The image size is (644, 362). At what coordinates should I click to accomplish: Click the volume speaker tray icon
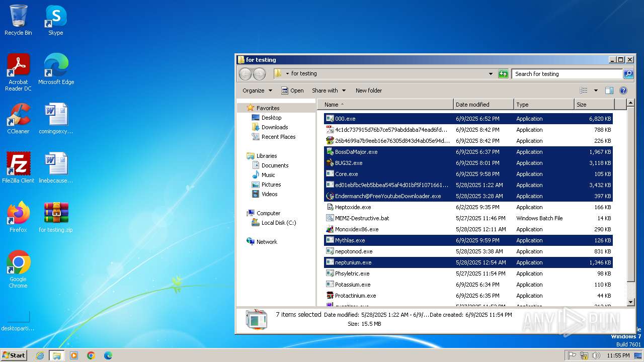point(596,355)
